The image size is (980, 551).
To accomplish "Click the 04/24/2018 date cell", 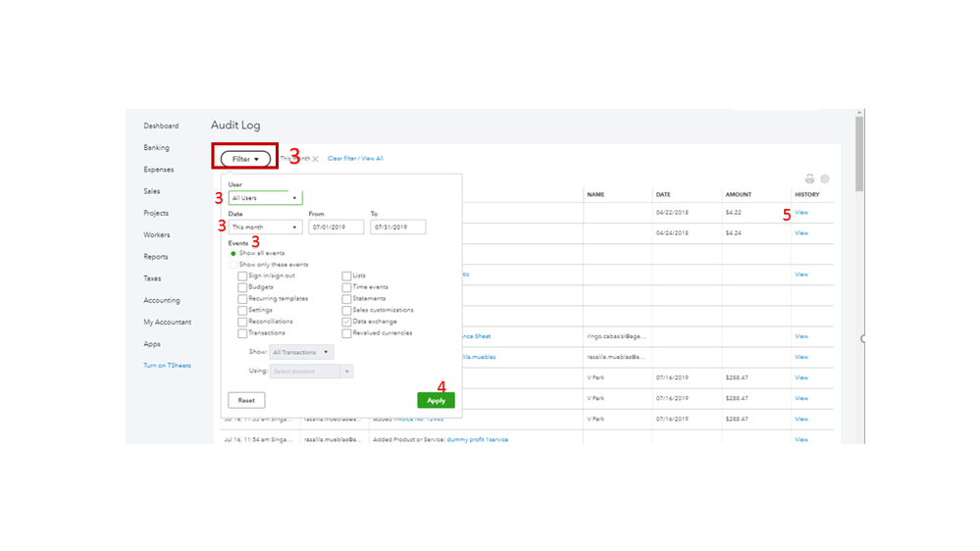I will point(673,233).
